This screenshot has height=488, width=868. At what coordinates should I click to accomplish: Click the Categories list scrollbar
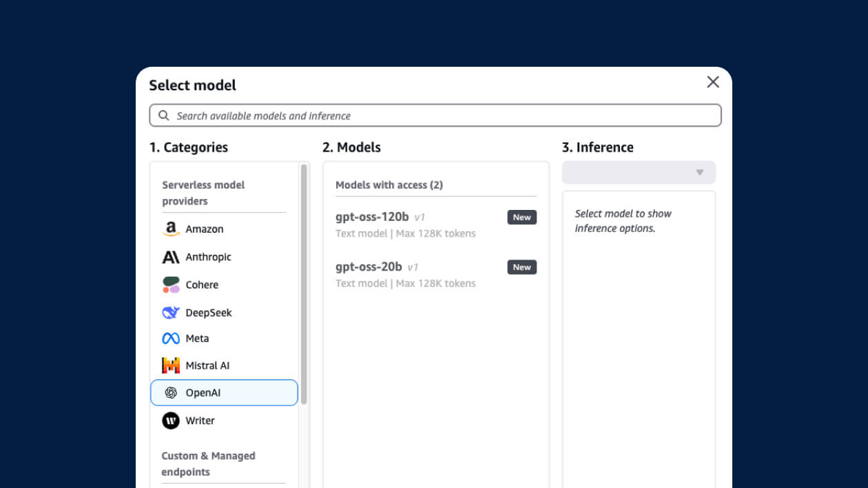pyautogui.click(x=304, y=284)
